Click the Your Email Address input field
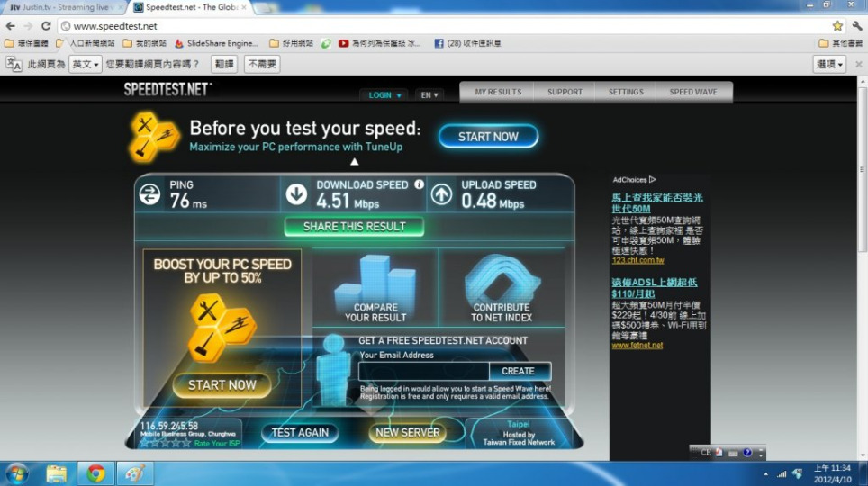 [423, 371]
